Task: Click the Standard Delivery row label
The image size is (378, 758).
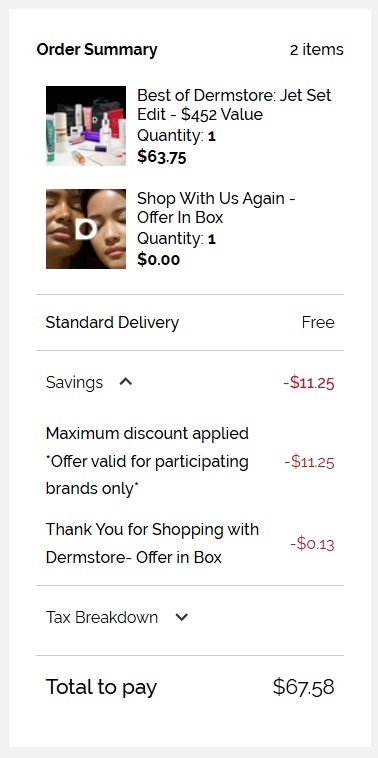Action: coord(112,322)
